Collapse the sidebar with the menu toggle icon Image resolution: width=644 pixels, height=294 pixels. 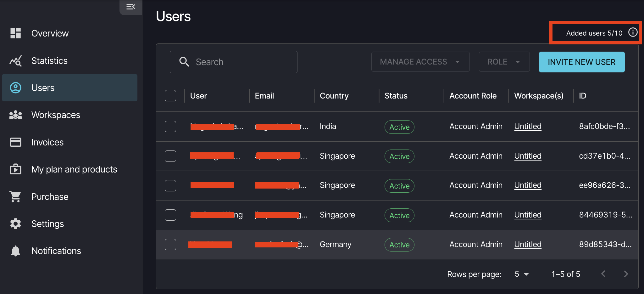pos(130,7)
